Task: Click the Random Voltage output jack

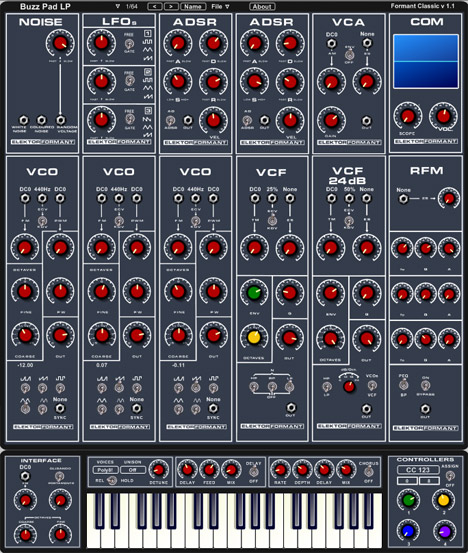Action: click(60, 120)
